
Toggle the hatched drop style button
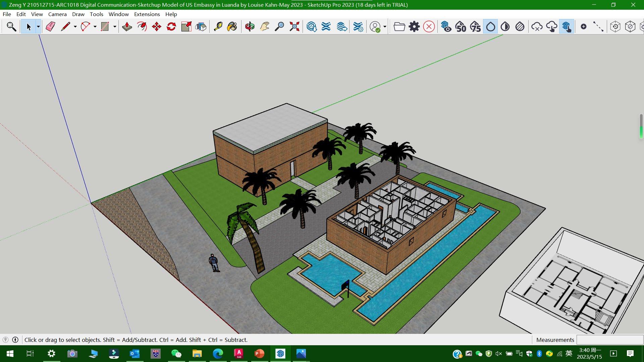[520, 26]
